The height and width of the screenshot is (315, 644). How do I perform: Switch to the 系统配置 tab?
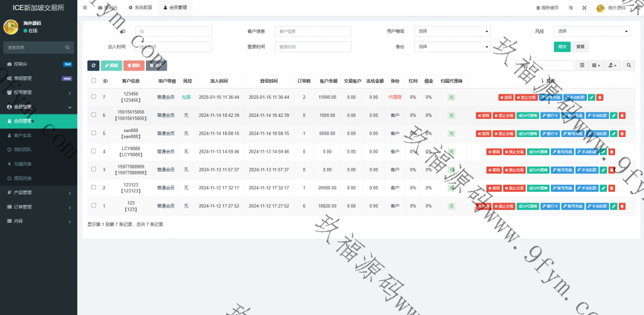coord(140,8)
